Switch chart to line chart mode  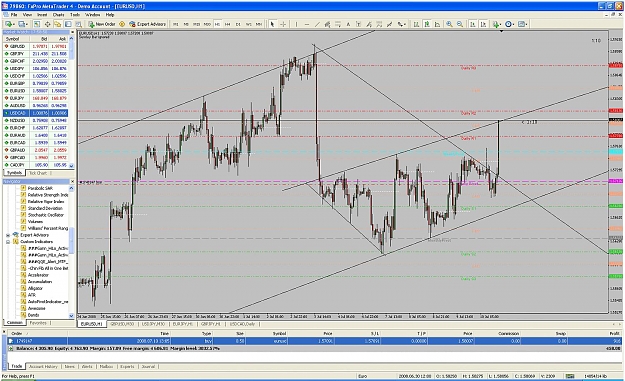coord(437,24)
